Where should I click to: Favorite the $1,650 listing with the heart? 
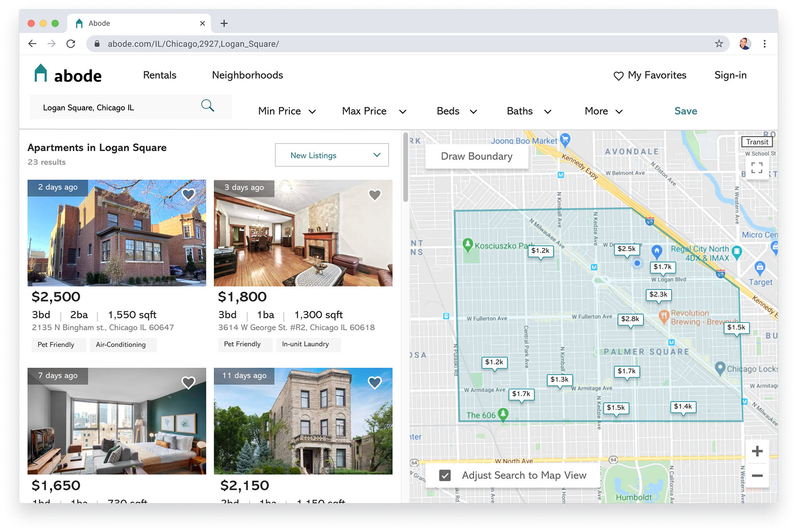(x=188, y=382)
